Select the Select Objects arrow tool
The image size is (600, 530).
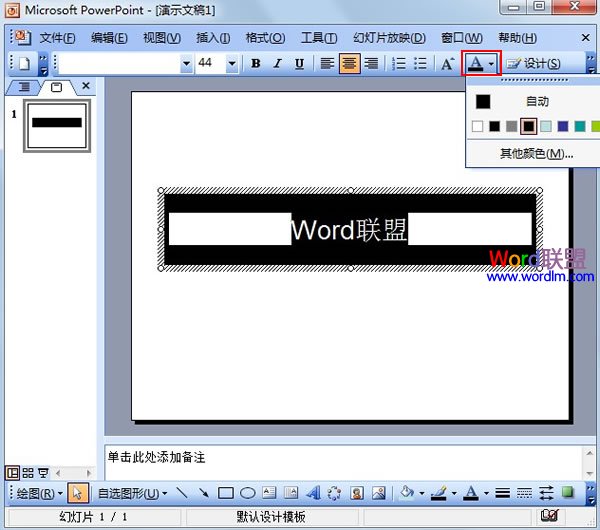[78, 493]
